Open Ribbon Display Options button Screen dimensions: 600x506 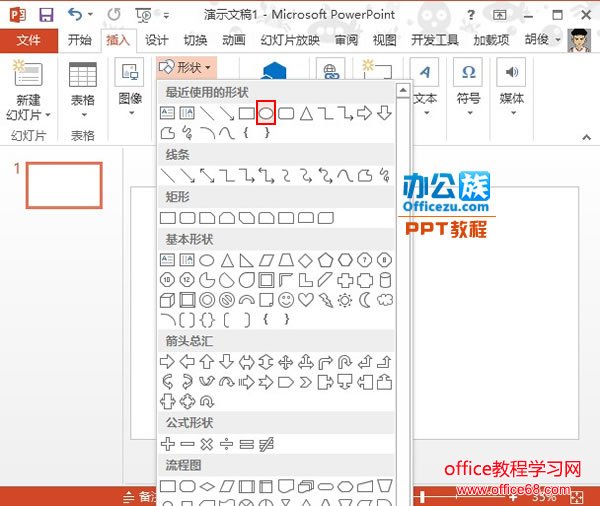(x=499, y=15)
